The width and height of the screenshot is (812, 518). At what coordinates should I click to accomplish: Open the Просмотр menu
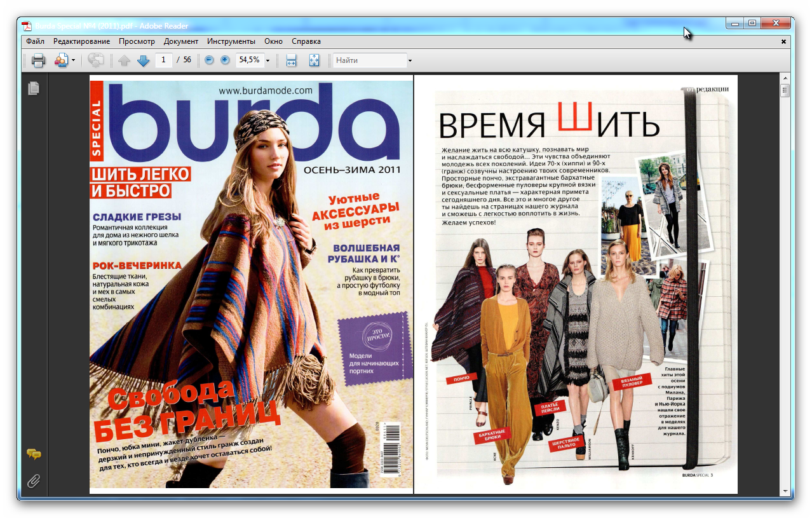[137, 41]
